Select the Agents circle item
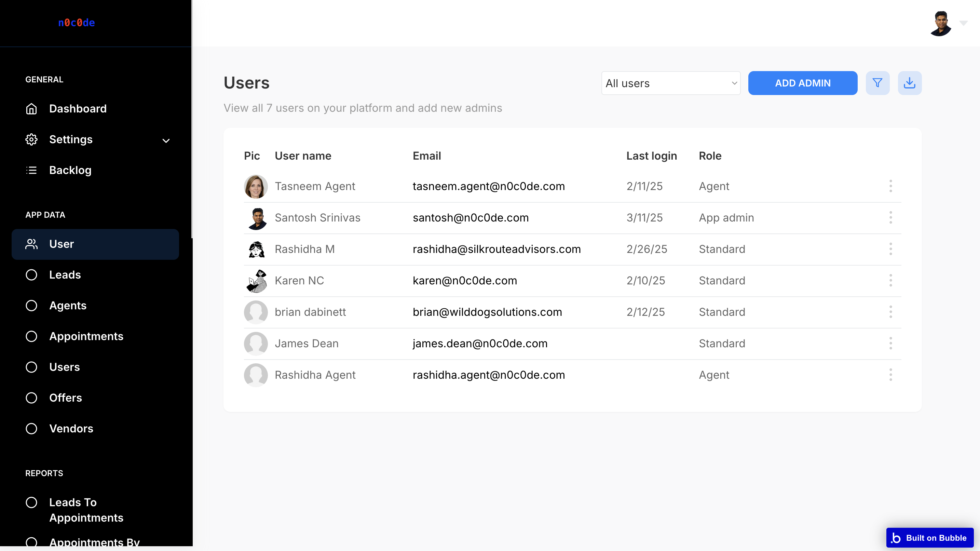The image size is (980, 551). click(31, 306)
